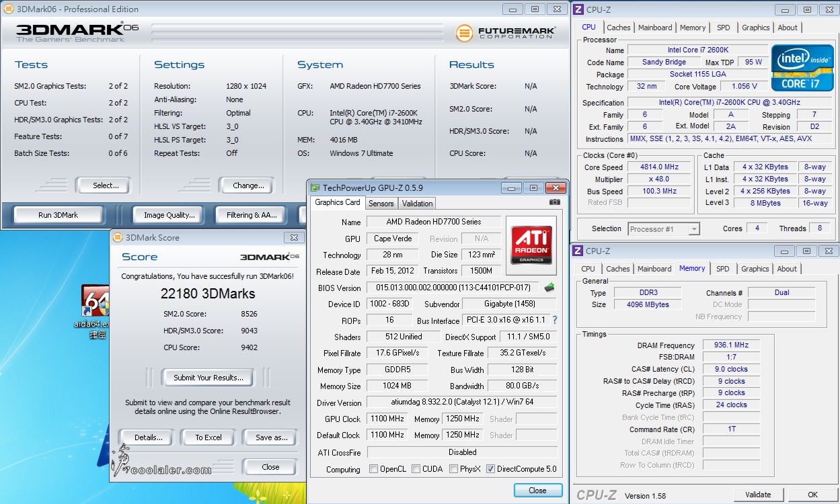Viewport: 840px width, 504px height.
Task: Select the Graphics Card tab in GPU-Z
Action: [338, 202]
